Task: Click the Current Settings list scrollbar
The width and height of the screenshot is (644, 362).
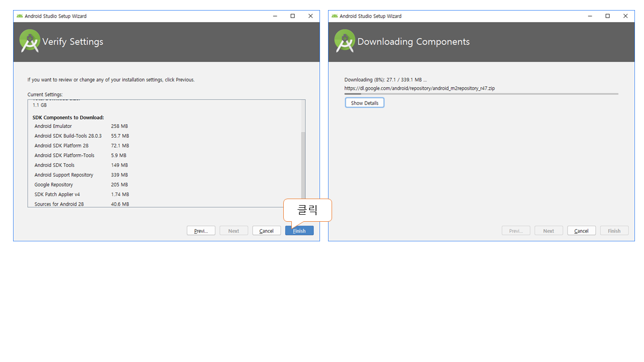Action: coord(303,161)
